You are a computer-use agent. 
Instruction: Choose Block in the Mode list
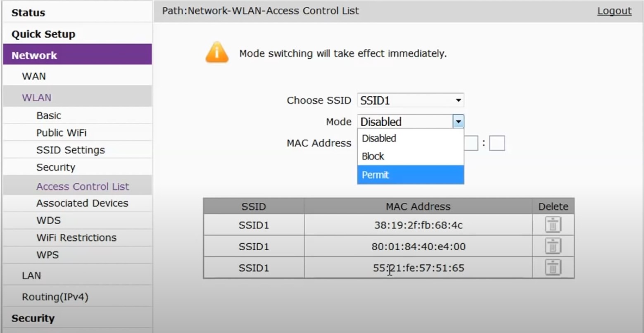click(x=410, y=156)
